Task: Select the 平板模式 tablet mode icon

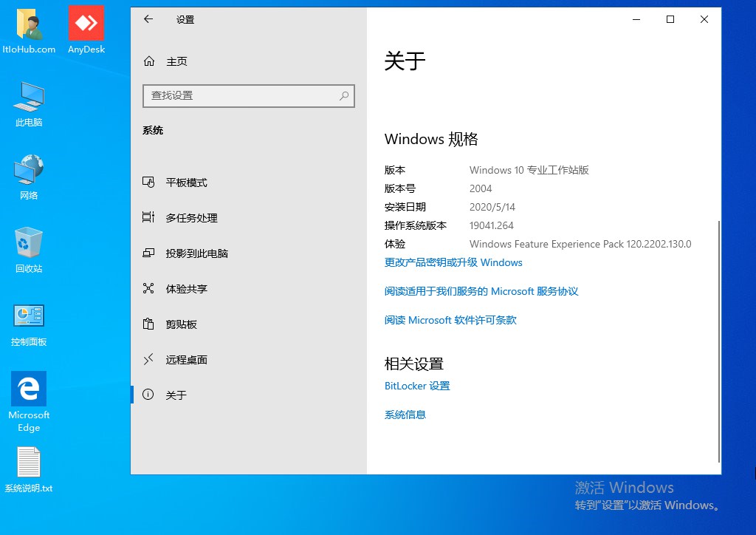Action: [x=148, y=183]
